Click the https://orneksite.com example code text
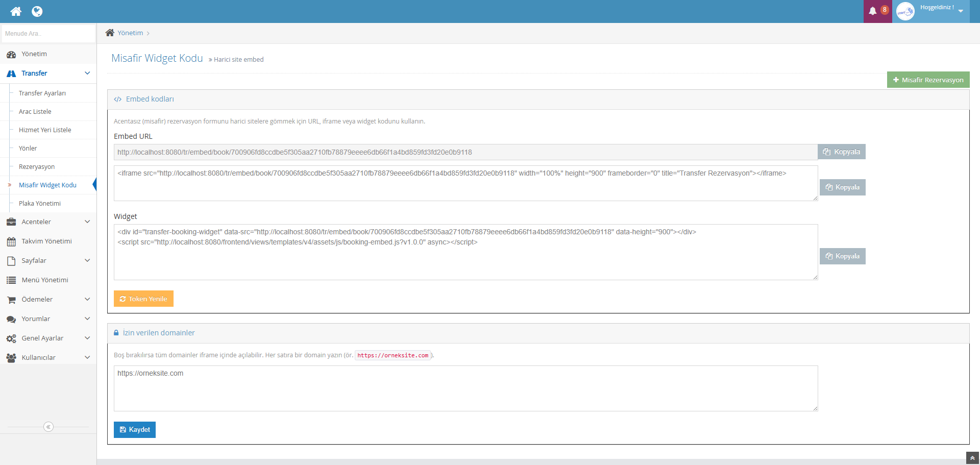This screenshot has width=980, height=465. click(393, 355)
